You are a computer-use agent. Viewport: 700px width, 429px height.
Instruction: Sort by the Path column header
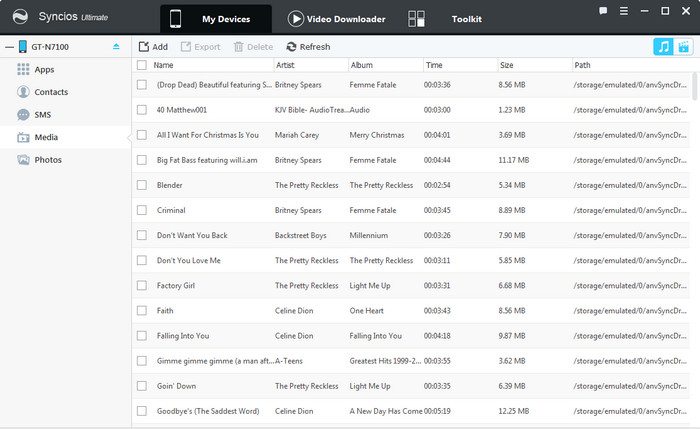point(582,65)
